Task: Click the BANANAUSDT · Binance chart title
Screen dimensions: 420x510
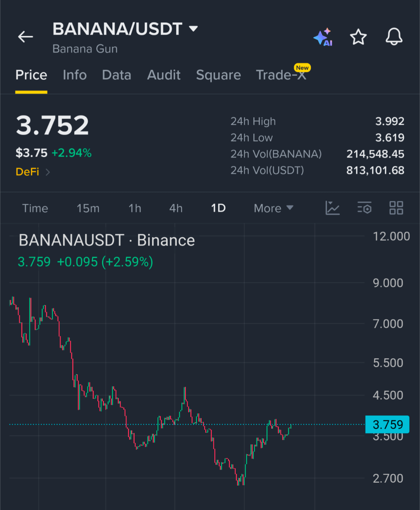Action: (x=107, y=240)
